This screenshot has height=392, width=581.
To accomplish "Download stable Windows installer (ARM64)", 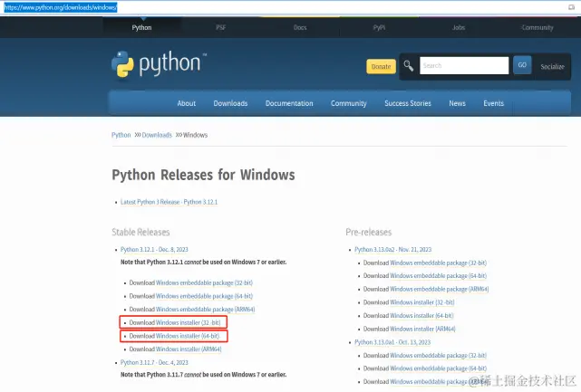I will tap(189, 349).
